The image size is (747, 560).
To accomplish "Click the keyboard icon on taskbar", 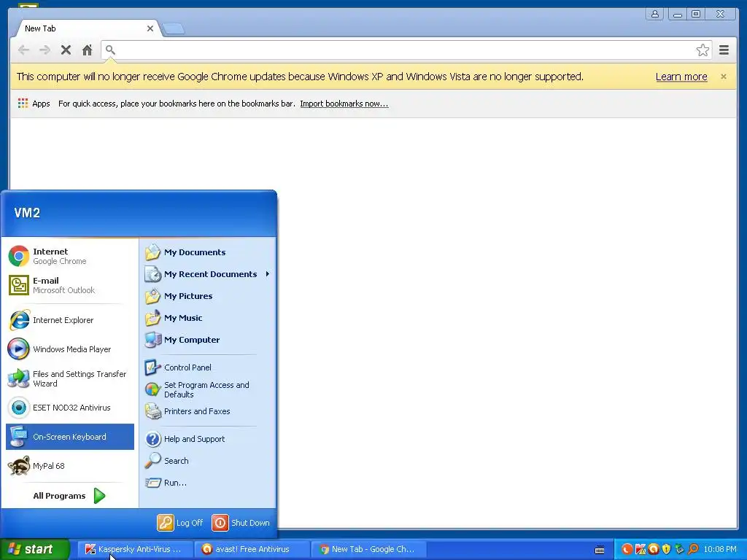I will 600,550.
